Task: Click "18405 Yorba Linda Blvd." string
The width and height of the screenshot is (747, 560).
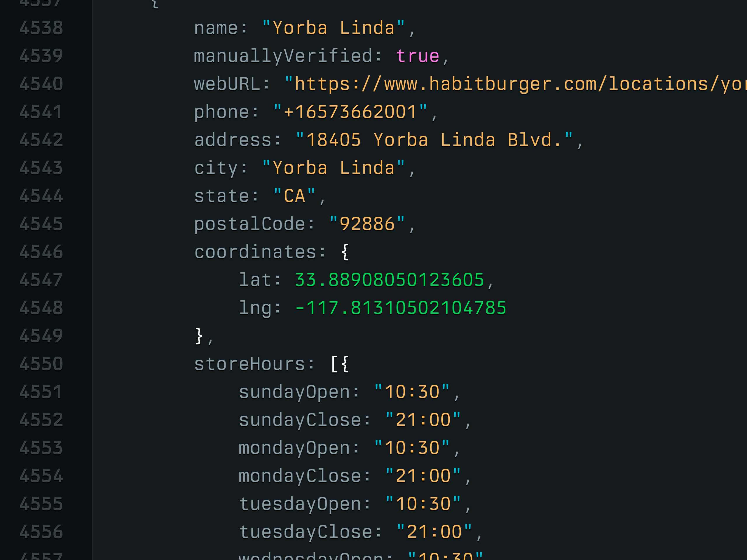Action: pos(434,140)
